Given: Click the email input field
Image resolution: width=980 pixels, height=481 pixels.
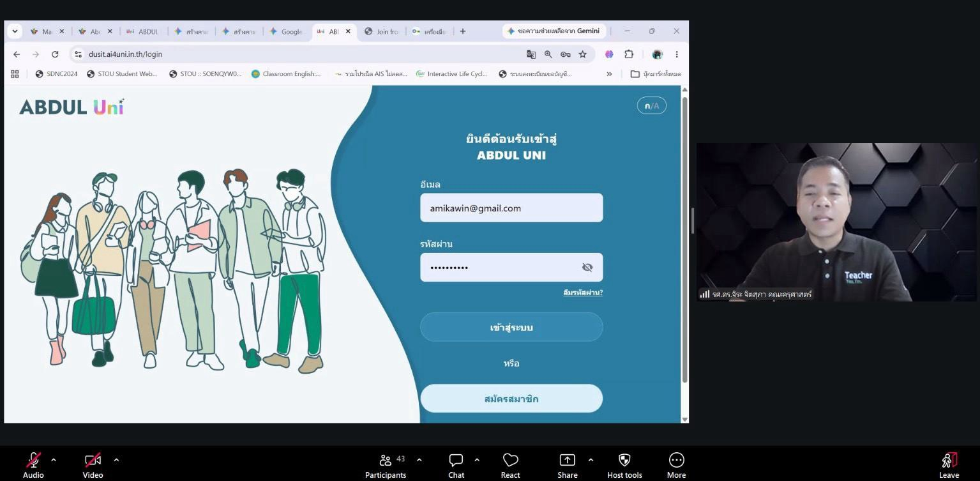Looking at the screenshot, I should 511,208.
